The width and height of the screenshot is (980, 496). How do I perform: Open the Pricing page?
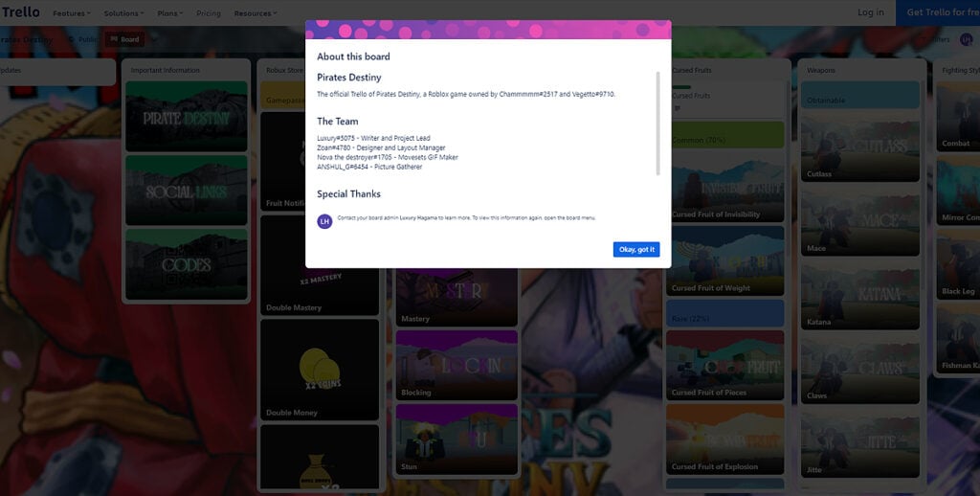click(x=209, y=13)
